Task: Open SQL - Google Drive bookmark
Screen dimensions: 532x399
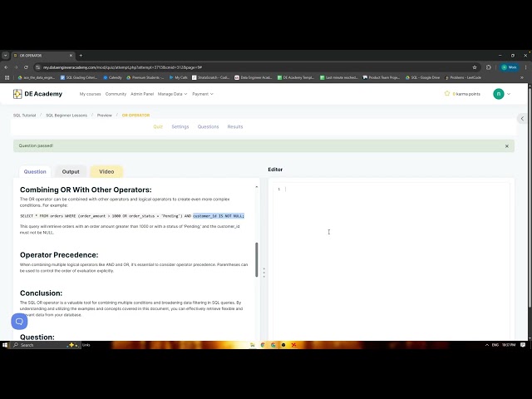Action: (x=423, y=77)
